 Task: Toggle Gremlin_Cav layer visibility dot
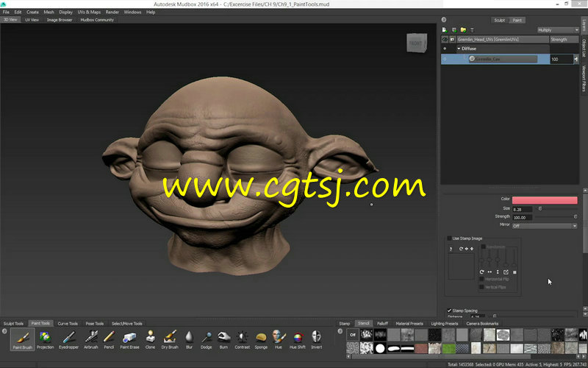445,59
